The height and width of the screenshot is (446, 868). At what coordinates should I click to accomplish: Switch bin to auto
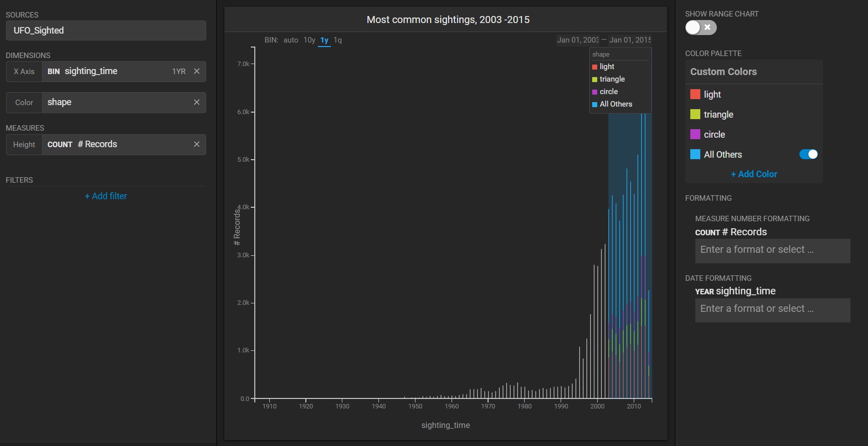[290, 40]
